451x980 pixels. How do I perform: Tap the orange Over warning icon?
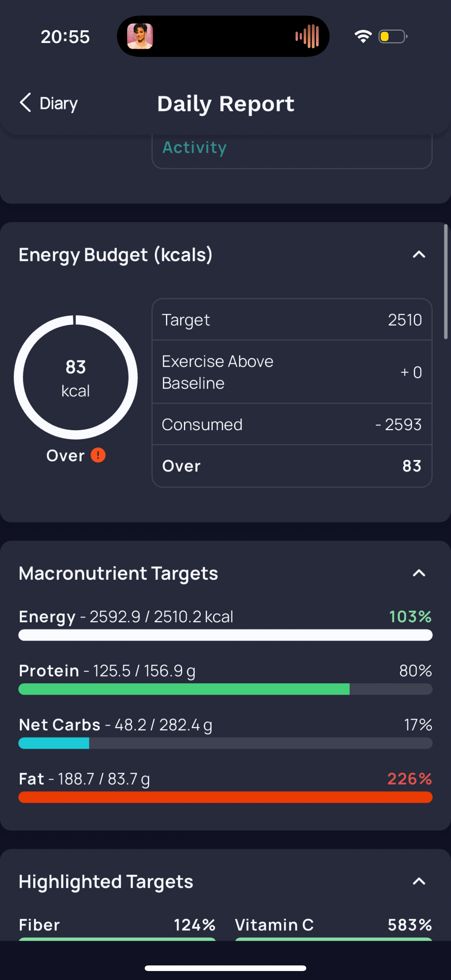click(x=98, y=455)
